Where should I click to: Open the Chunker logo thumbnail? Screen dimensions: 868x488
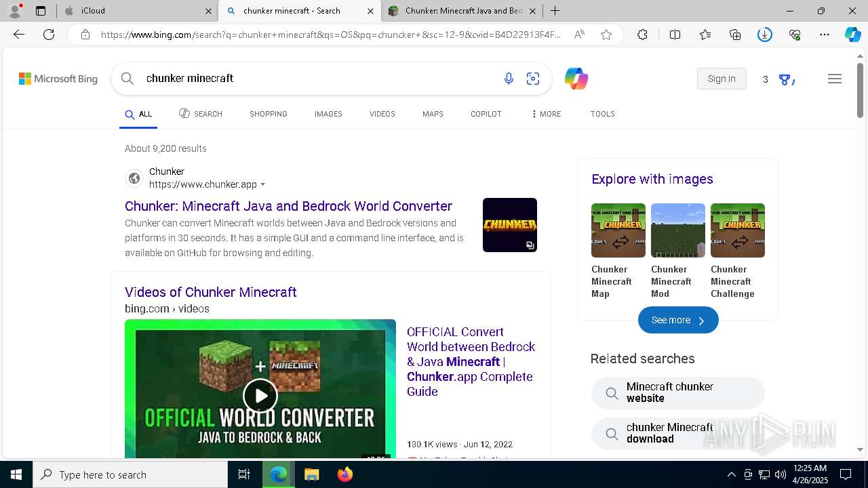(510, 225)
